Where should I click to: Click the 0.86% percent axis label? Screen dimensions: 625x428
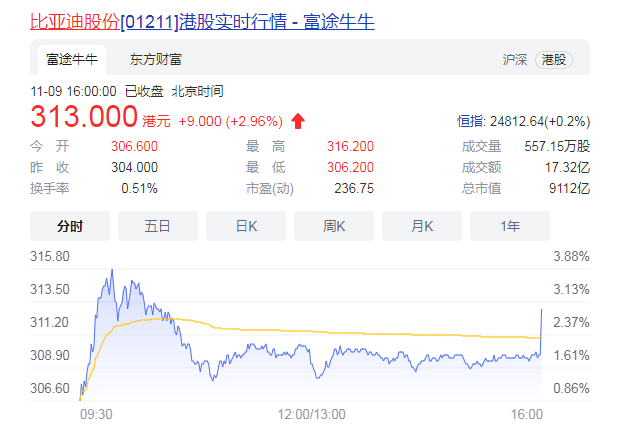pyautogui.click(x=571, y=388)
